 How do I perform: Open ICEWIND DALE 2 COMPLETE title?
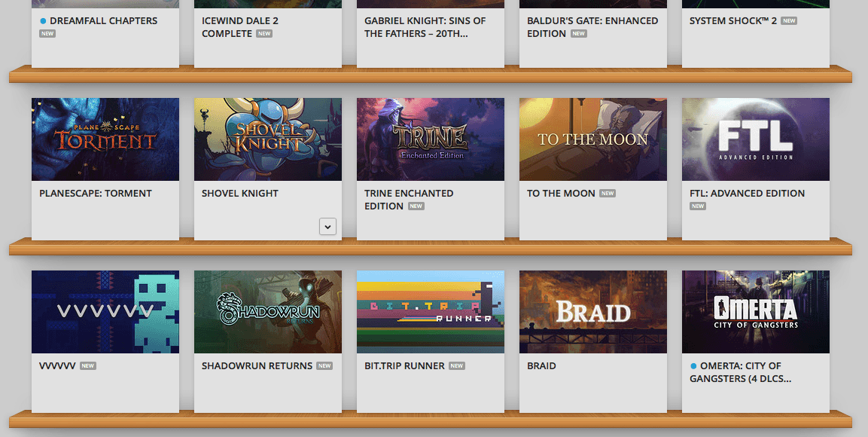tap(239, 27)
